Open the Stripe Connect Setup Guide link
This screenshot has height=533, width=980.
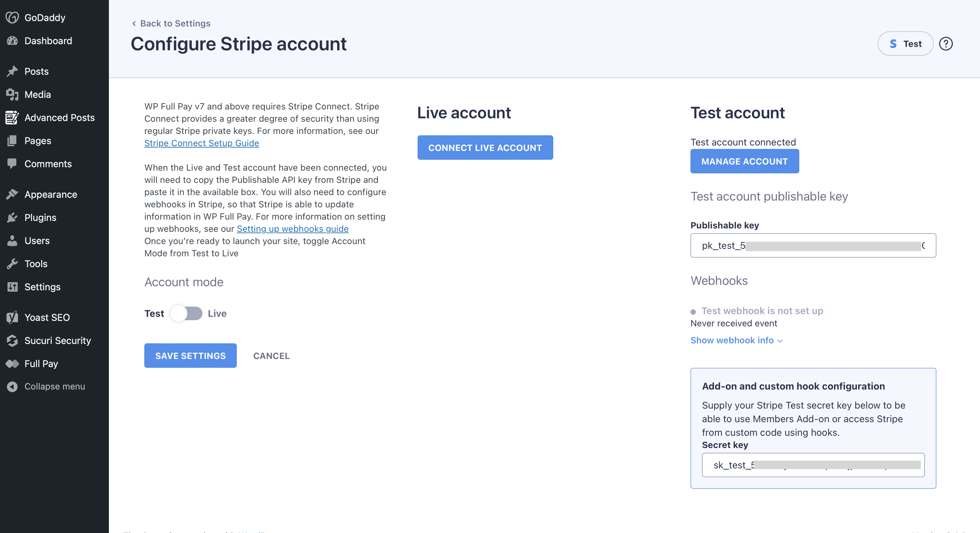[201, 143]
